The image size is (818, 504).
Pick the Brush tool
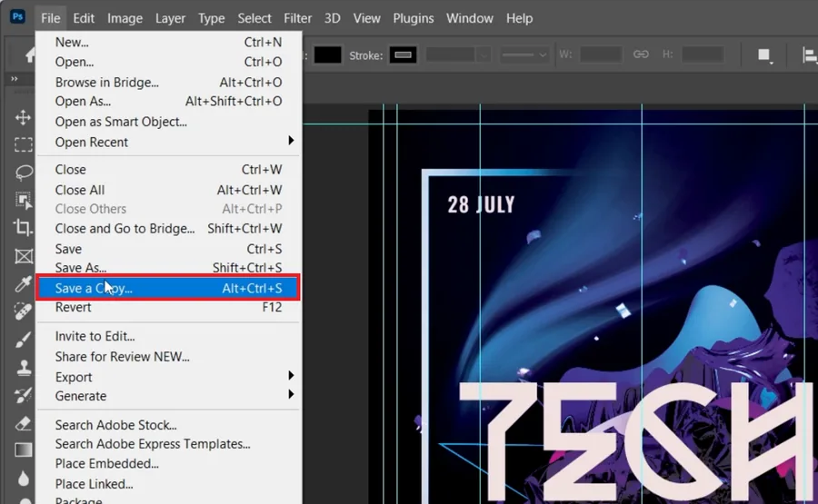[x=23, y=340]
